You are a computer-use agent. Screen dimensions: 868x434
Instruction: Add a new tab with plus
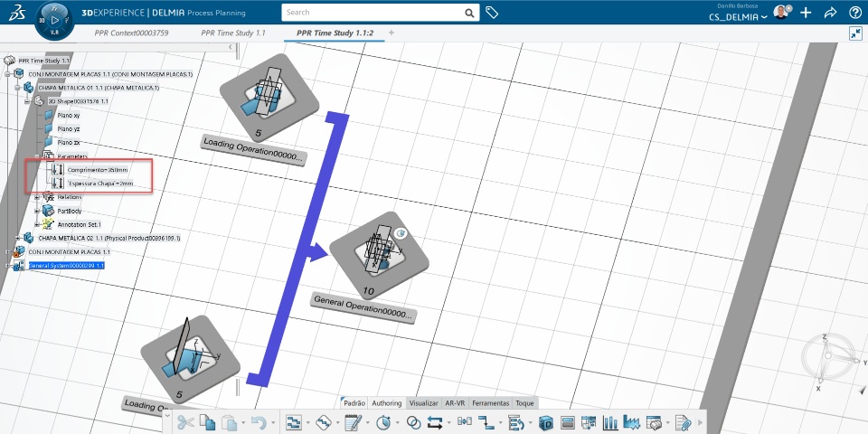coord(392,33)
